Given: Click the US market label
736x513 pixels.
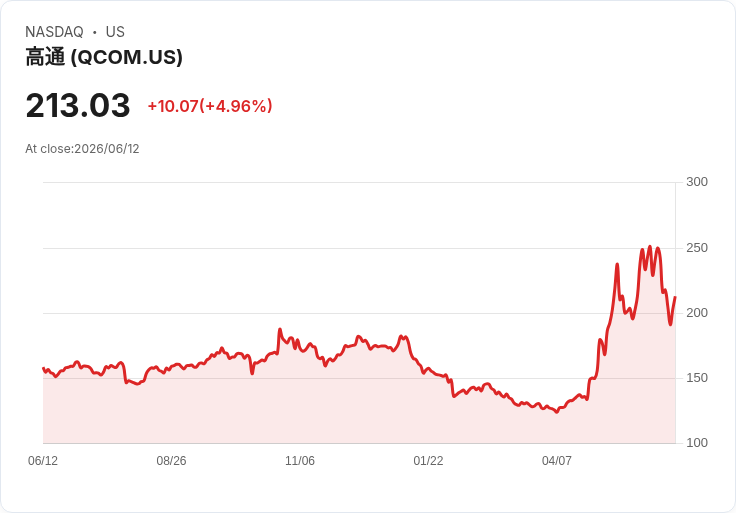Looking at the screenshot, I should pos(115,32).
